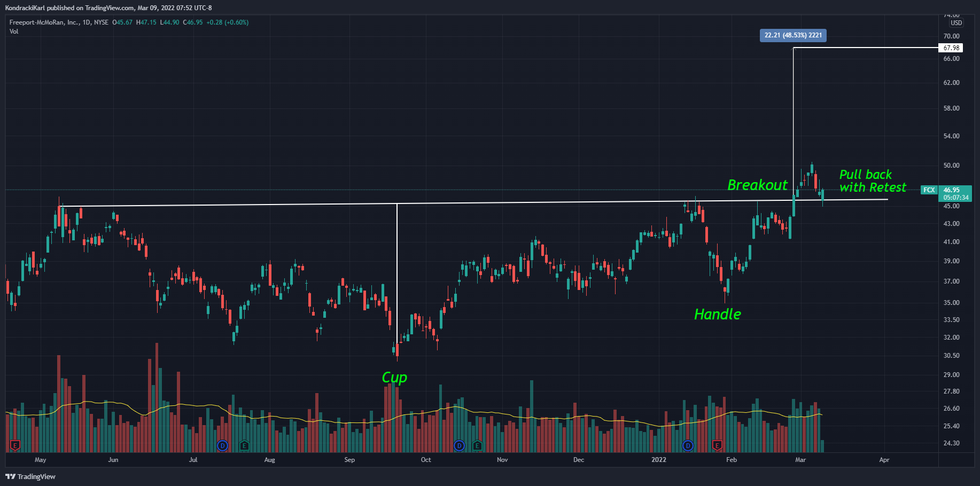Click the open value O45.67
This screenshot has height=486, width=980.
[x=122, y=22]
